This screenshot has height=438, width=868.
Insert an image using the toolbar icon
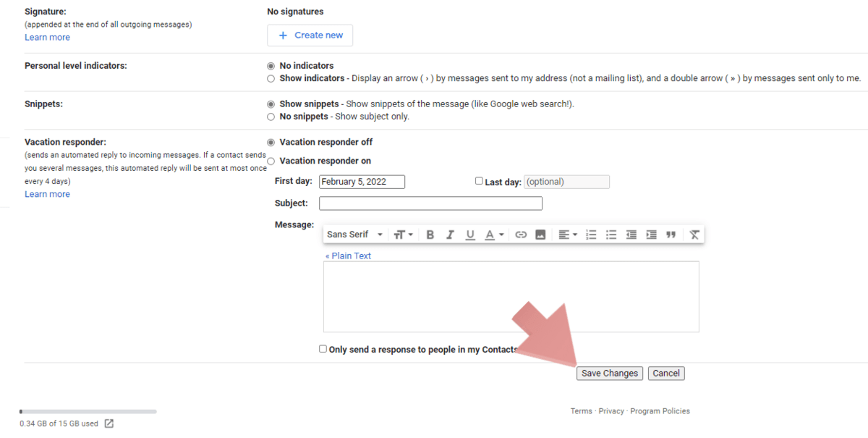pos(540,235)
